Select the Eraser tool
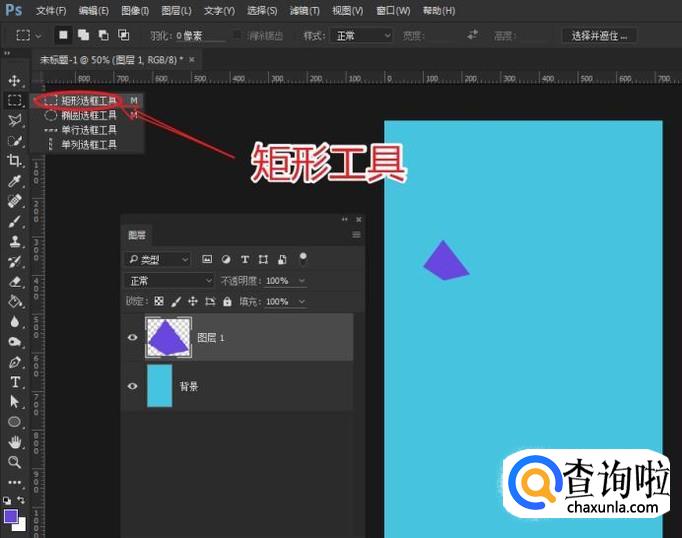 click(x=15, y=282)
